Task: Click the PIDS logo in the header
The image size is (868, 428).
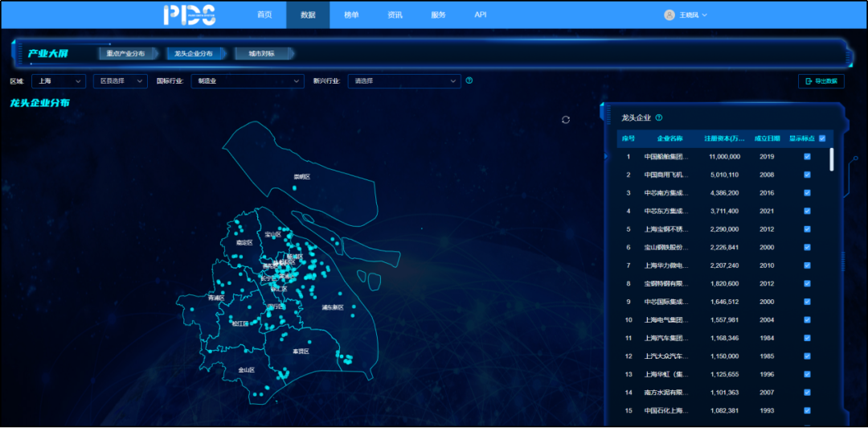Action: click(194, 14)
